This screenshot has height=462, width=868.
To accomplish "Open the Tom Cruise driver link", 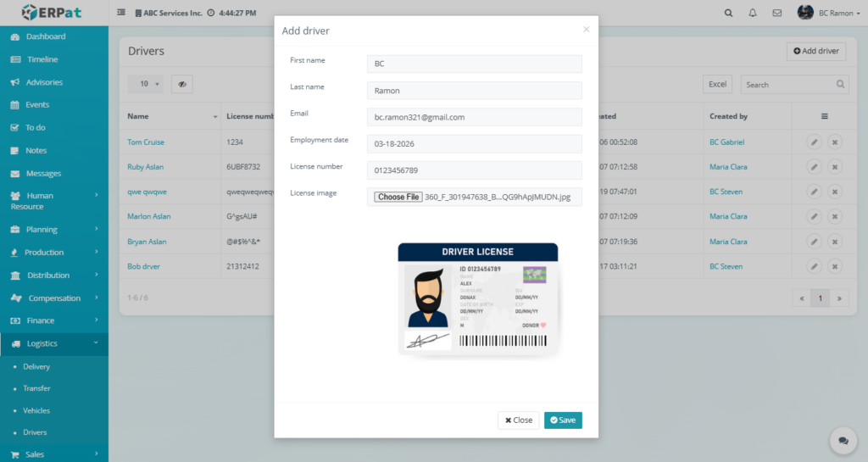I will tap(146, 142).
